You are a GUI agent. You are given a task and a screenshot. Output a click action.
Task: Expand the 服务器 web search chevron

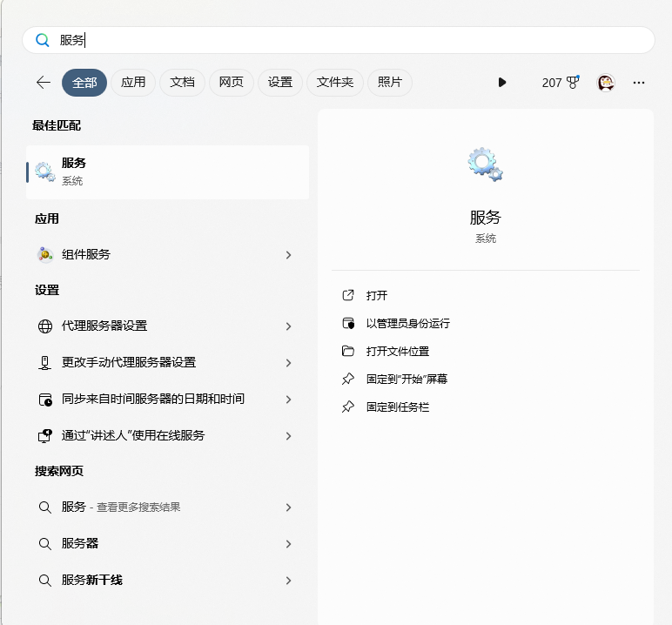288,544
